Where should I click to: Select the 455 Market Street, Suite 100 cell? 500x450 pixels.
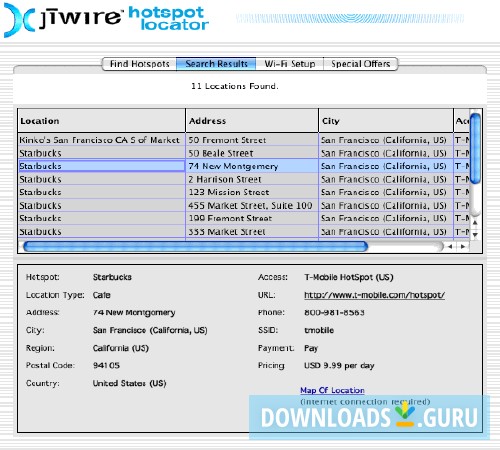click(252, 205)
